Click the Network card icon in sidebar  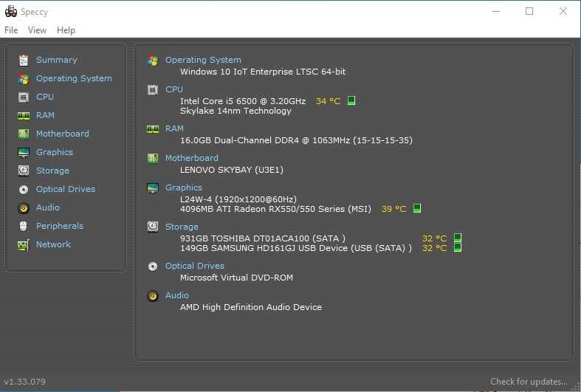[24, 245]
